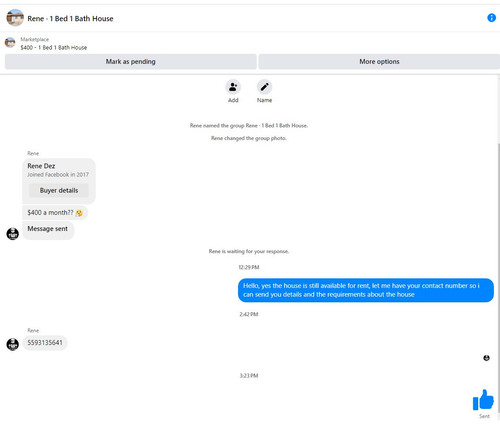Click the 5593135641 phone number message

point(45,343)
